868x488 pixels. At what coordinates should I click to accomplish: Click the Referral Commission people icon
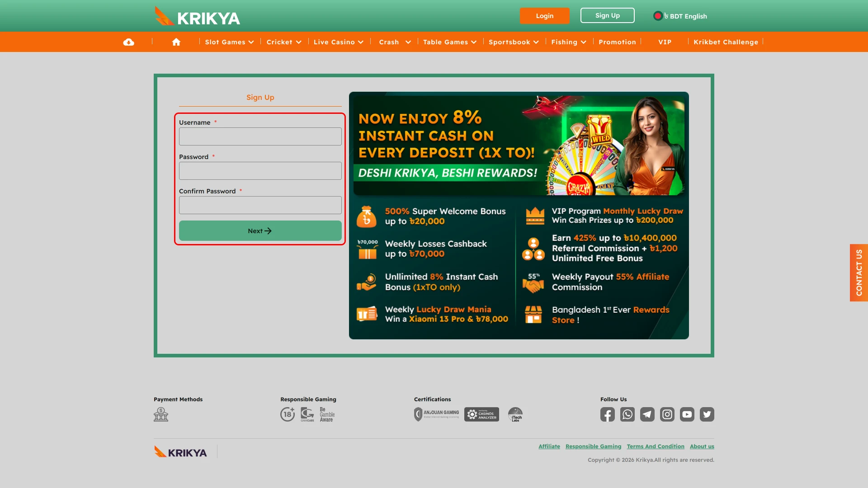coord(533,249)
